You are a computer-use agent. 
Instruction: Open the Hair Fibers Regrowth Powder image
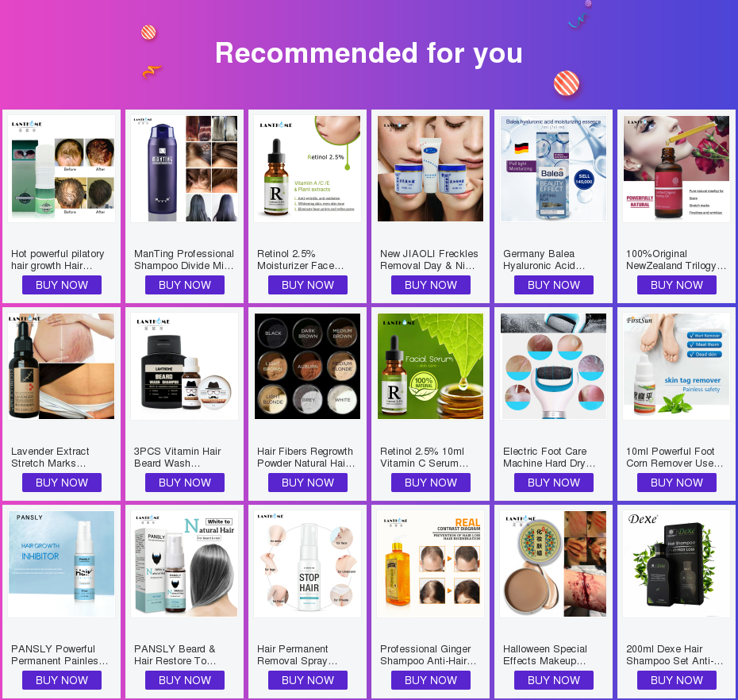(307, 366)
